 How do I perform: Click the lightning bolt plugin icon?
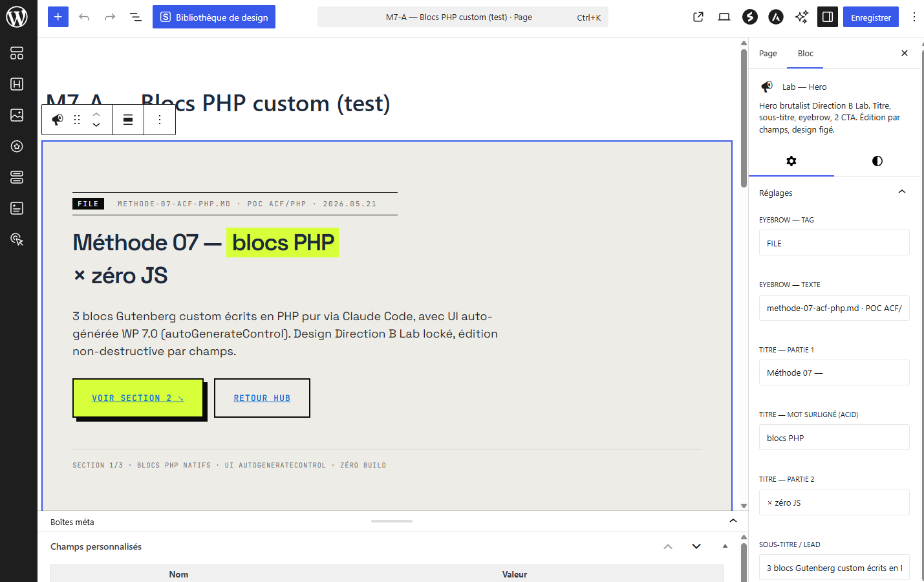click(x=750, y=17)
